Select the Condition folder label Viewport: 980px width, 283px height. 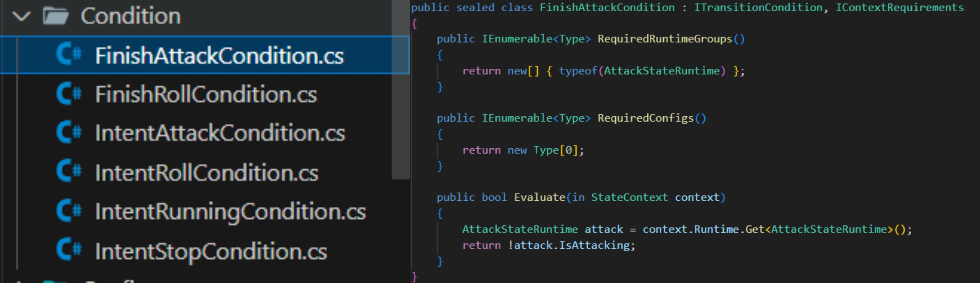point(131,16)
